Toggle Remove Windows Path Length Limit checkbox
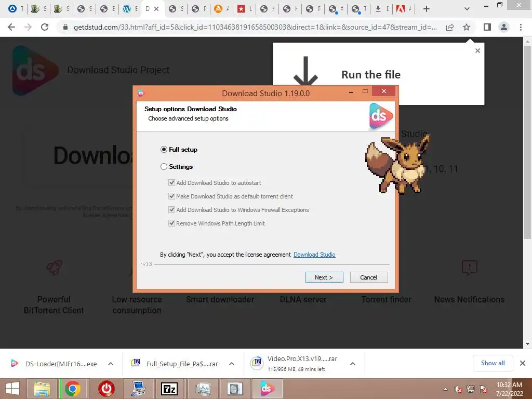This screenshot has height=399, width=532. tap(171, 223)
